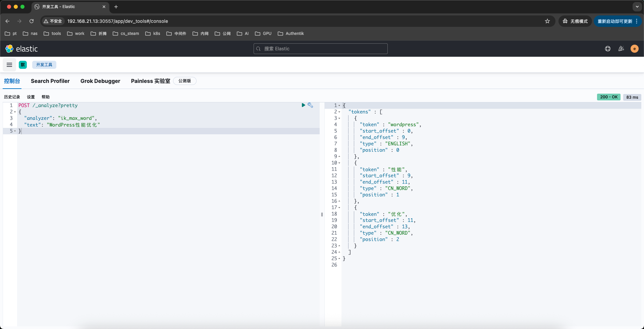Switch to the Search Profiler tab
The width and height of the screenshot is (644, 329).
click(x=50, y=81)
